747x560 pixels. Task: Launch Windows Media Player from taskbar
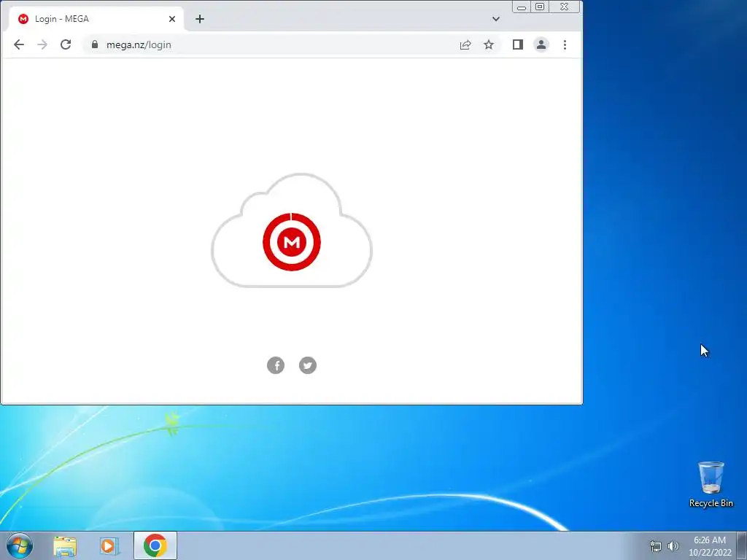click(109, 546)
